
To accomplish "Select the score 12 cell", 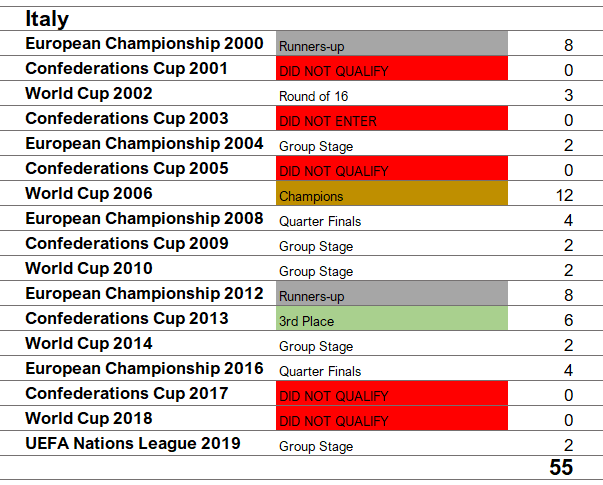I will (x=564, y=195).
